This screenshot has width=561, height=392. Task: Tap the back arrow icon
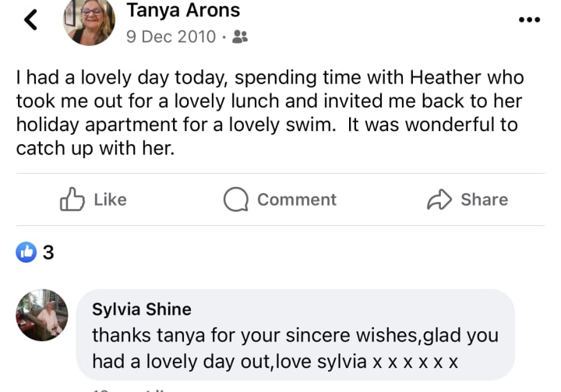click(30, 19)
